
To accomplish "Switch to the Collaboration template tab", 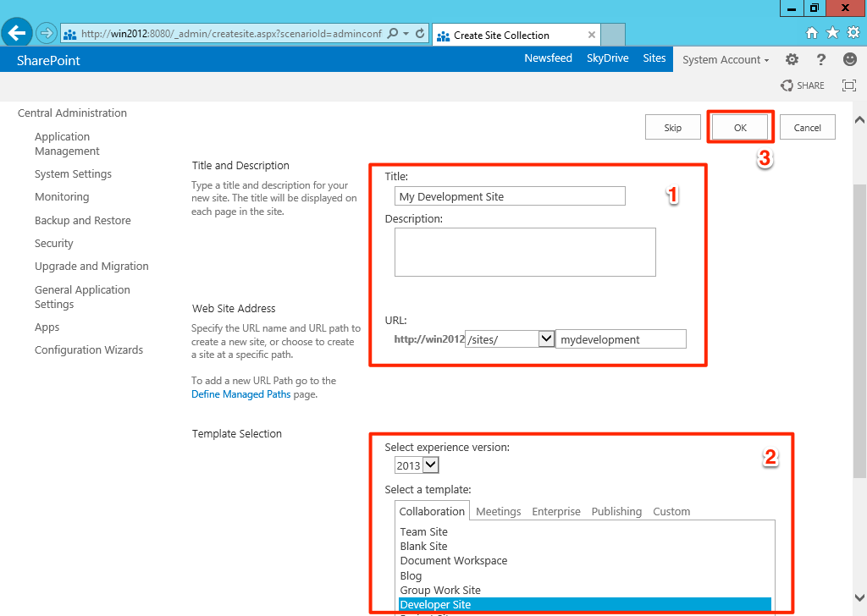I will pos(432,511).
